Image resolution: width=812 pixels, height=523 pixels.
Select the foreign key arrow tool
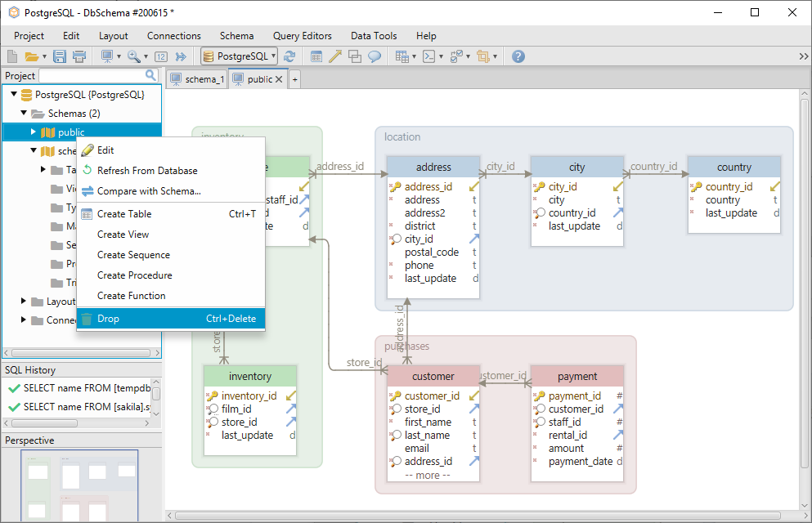336,56
